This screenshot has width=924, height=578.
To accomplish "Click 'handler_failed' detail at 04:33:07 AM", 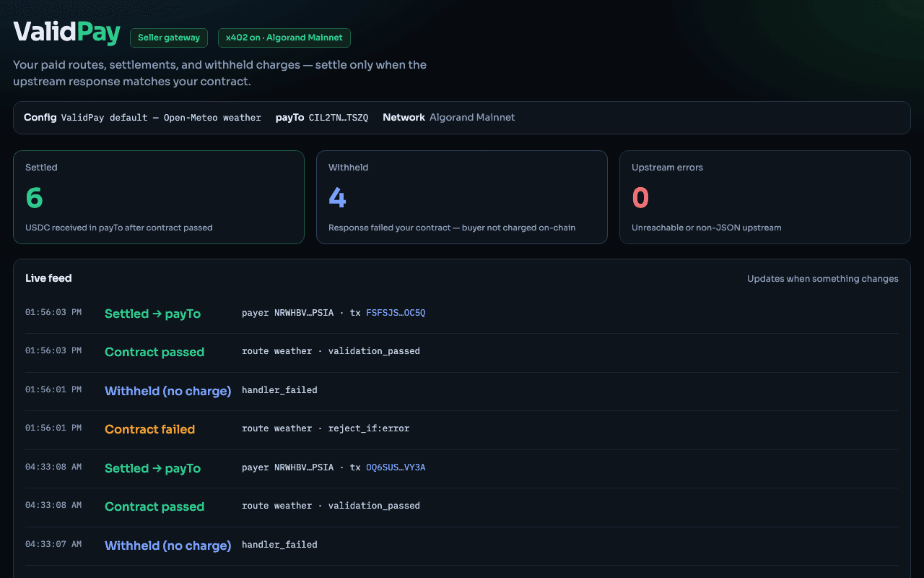I will pyautogui.click(x=279, y=545).
